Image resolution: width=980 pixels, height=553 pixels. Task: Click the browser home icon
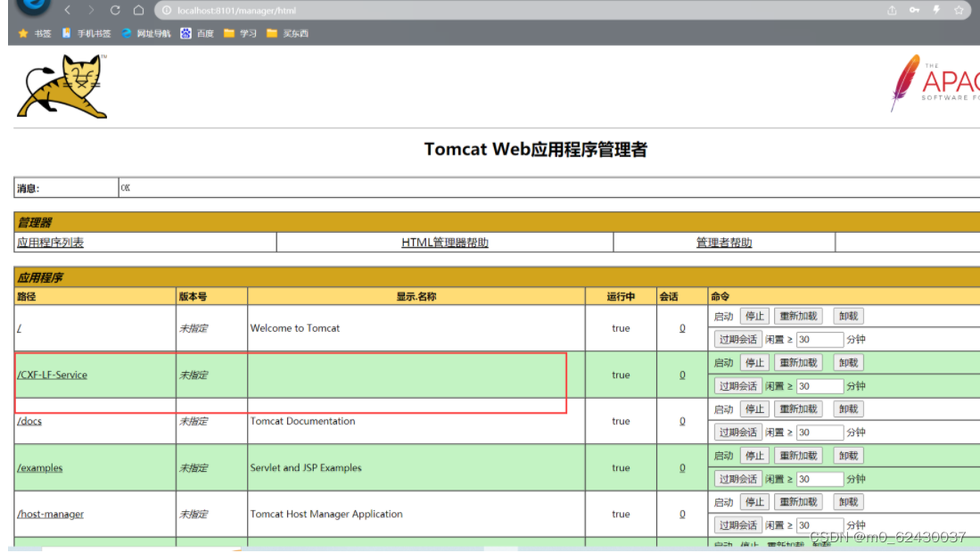click(x=137, y=11)
